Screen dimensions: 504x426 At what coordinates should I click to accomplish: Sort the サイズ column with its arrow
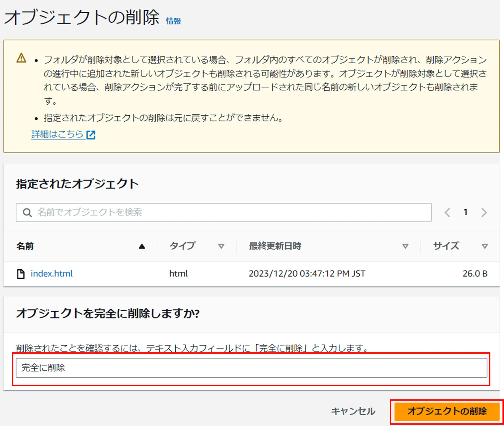coord(485,246)
